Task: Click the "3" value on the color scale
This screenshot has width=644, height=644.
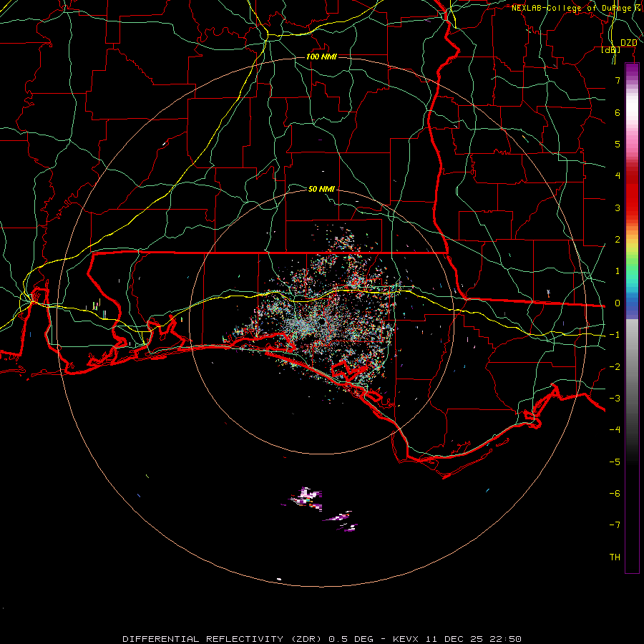Action: (618, 208)
